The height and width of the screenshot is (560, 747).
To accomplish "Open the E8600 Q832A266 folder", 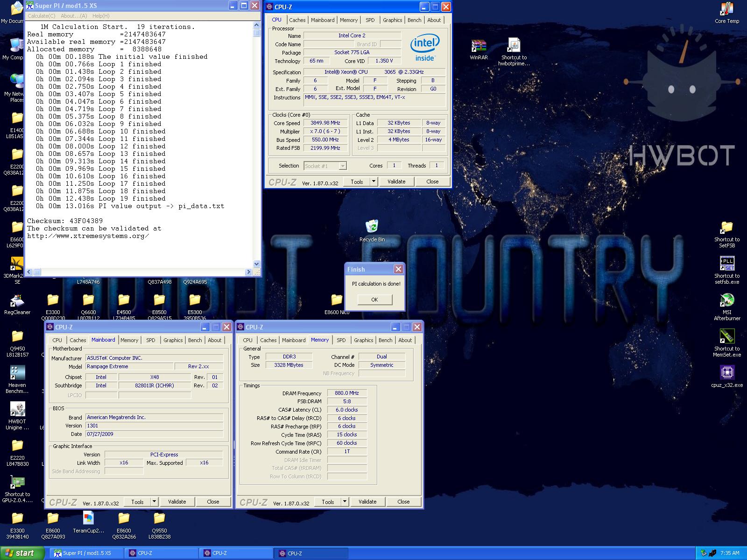I will (124, 518).
